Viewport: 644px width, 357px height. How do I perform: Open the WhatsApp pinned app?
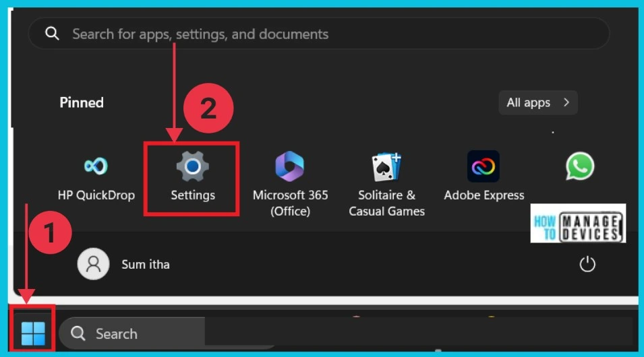click(579, 166)
